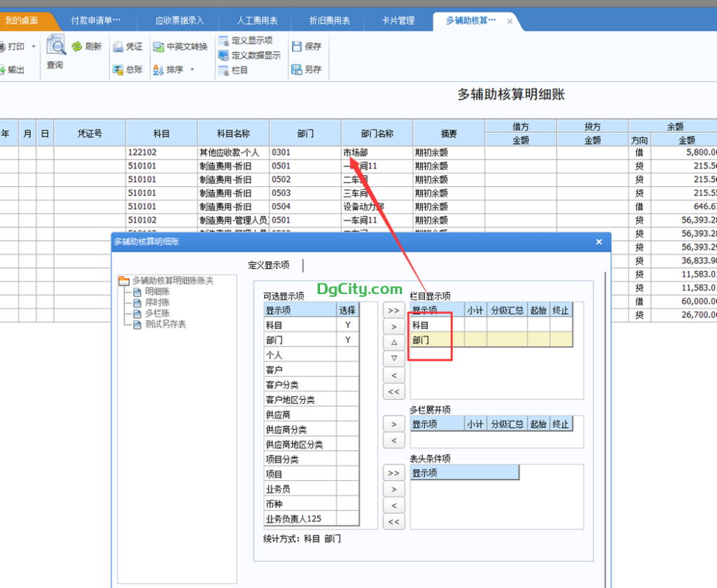Image resolution: width=717 pixels, height=588 pixels.
Task: Open the 打印 dropdown arrow
Action: tap(34, 47)
